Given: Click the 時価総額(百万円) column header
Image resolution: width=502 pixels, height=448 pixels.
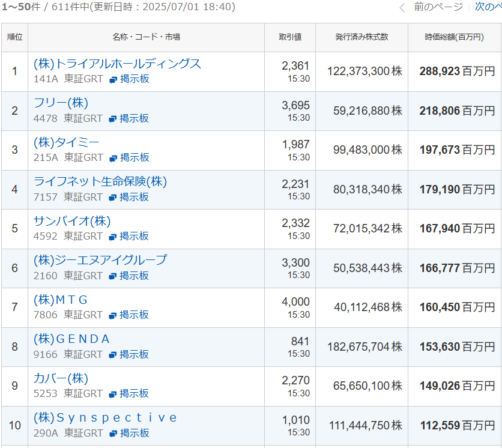Looking at the screenshot, I should click(x=455, y=37).
